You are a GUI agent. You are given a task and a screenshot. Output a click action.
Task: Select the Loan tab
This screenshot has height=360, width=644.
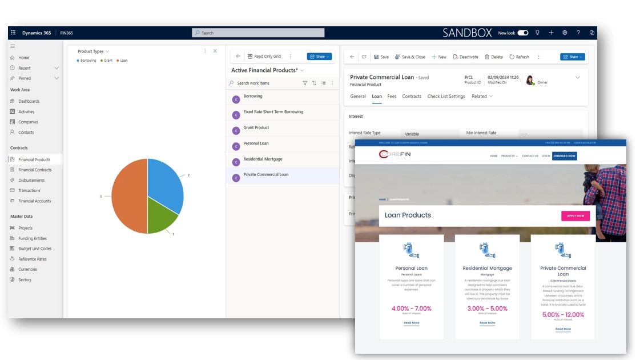(x=377, y=96)
